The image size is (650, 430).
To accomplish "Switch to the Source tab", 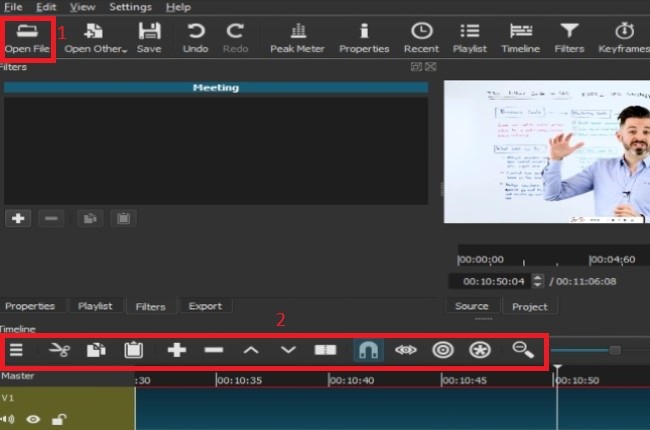I will pos(472,306).
